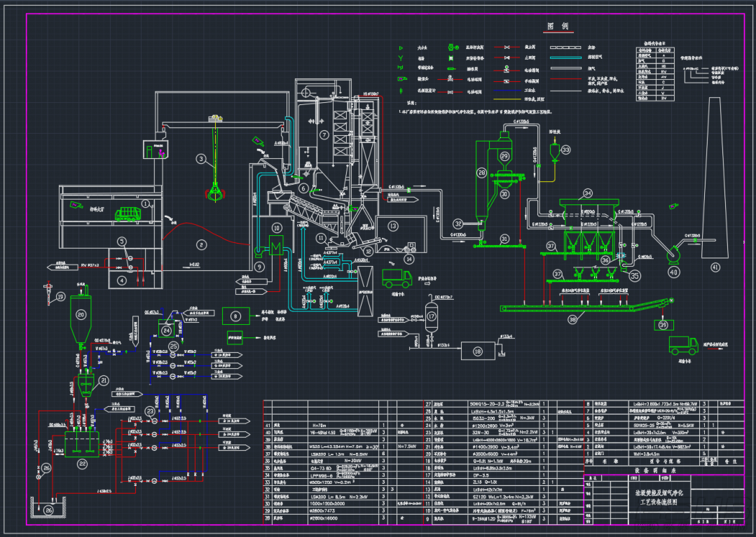Select the green storage silo labeled 20
Viewport: 756px width, 537px height.
(81, 317)
